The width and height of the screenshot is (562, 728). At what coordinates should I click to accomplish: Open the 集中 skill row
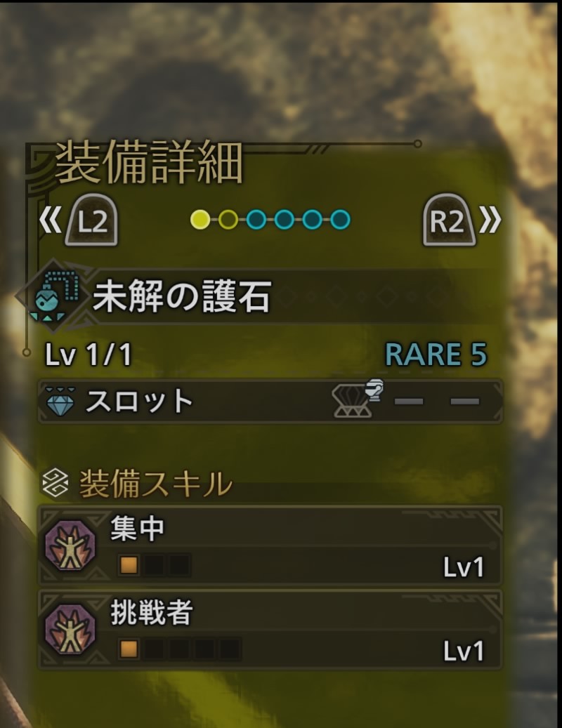[x=270, y=545]
